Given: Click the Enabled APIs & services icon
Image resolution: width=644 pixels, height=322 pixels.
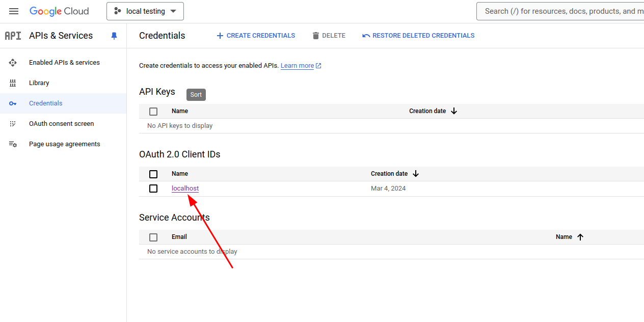Looking at the screenshot, I should tap(13, 63).
